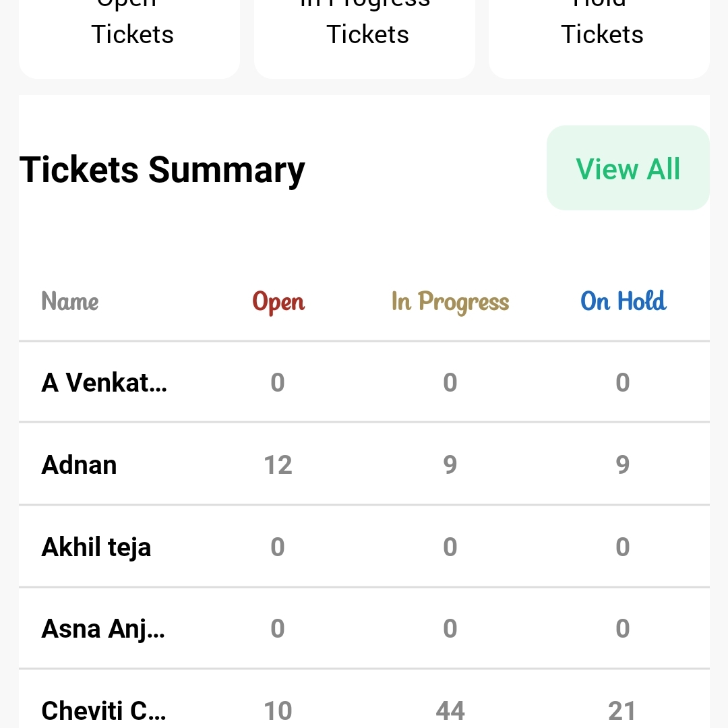Open the In Progress Tickets card

(x=365, y=34)
